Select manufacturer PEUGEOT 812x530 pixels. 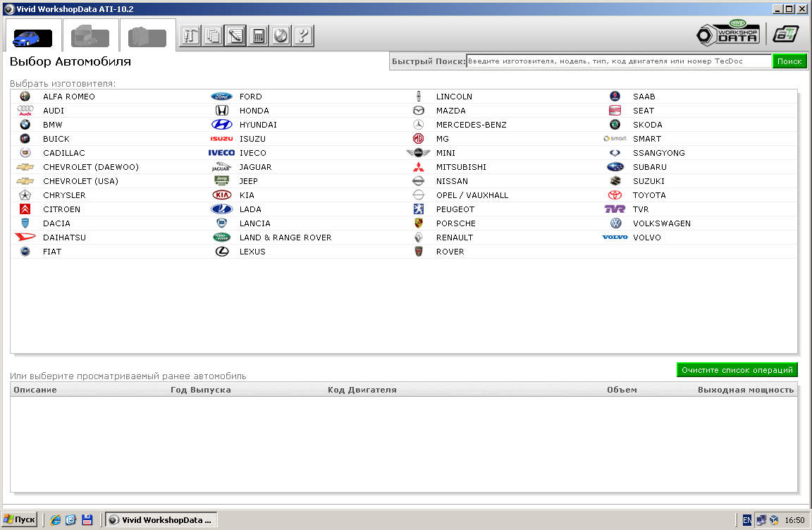pos(455,209)
